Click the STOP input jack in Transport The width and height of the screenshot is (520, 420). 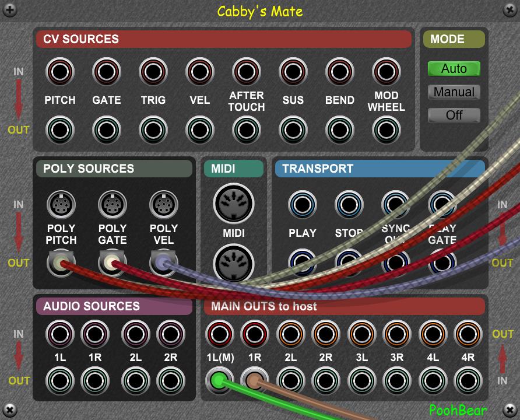[x=349, y=205]
